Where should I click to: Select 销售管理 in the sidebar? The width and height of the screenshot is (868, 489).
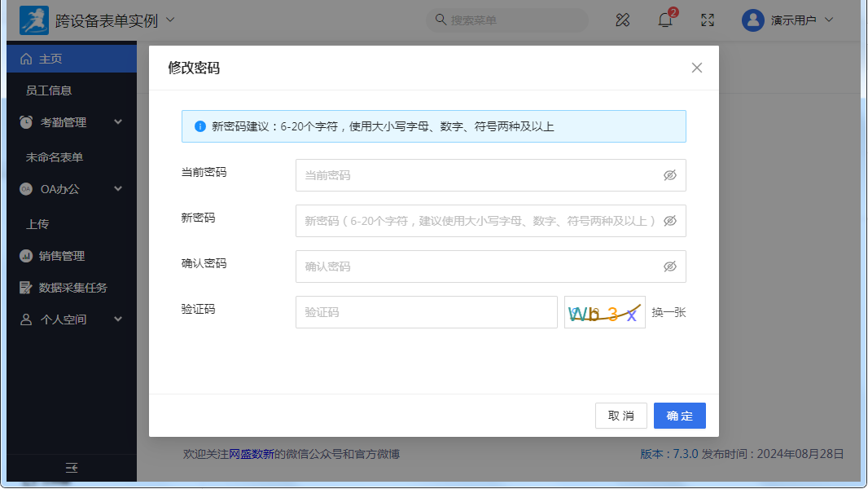point(62,256)
